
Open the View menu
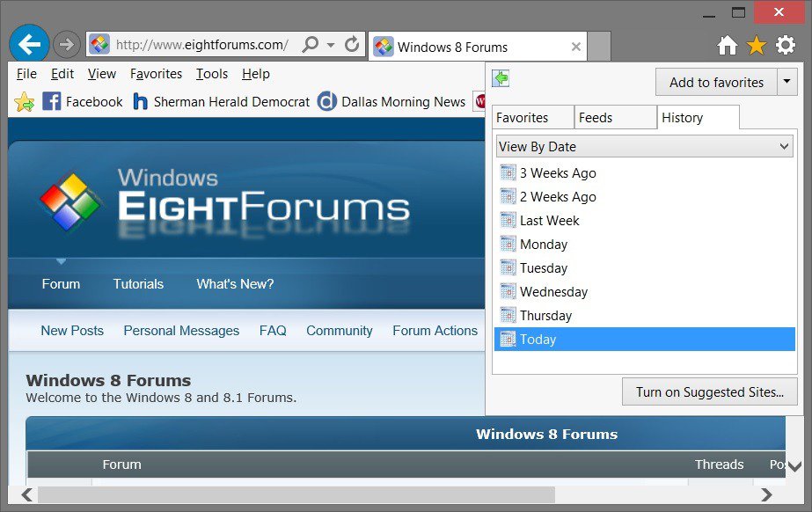click(101, 74)
